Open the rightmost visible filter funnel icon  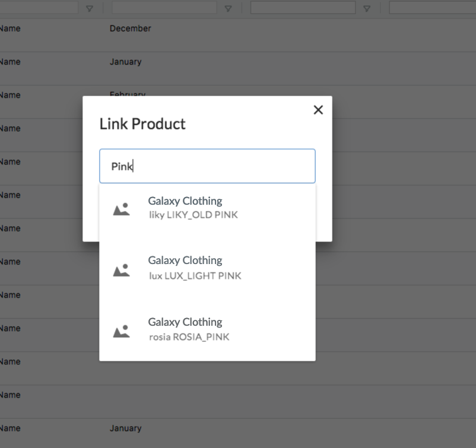[367, 8]
